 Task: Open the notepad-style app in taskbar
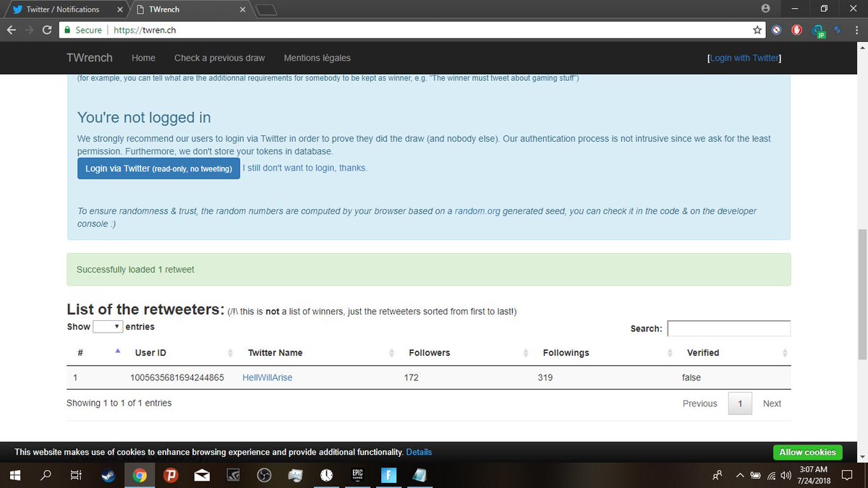coord(420,475)
